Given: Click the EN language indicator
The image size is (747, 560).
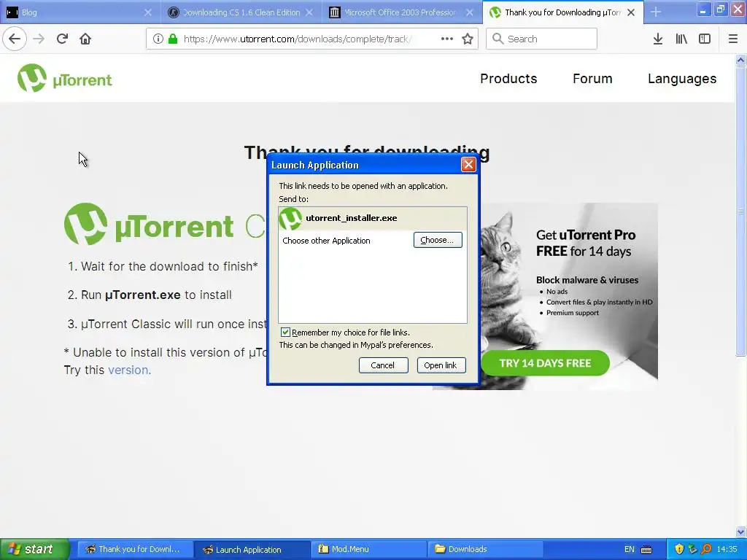Looking at the screenshot, I should [x=630, y=550].
